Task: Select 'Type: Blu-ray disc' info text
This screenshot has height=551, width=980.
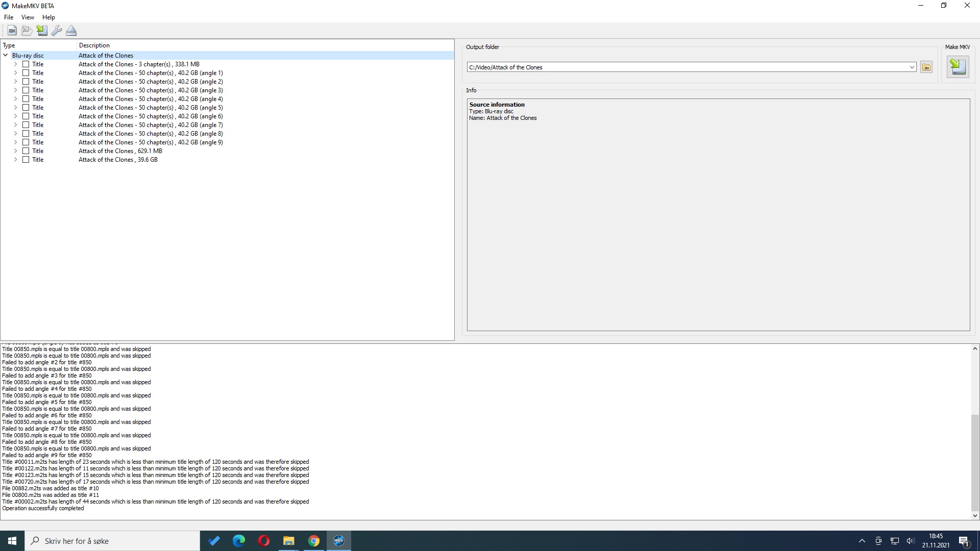Action: pos(491,111)
